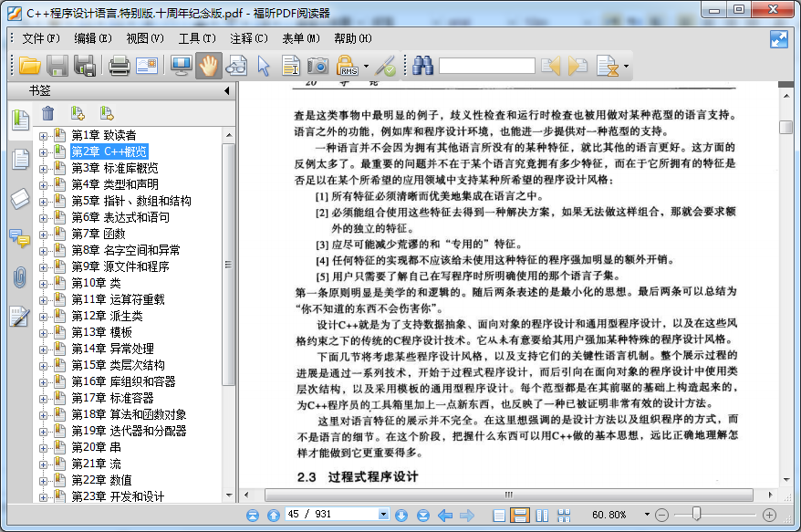Go to previous page with up arrow button
801x532 pixels.
tap(274, 516)
